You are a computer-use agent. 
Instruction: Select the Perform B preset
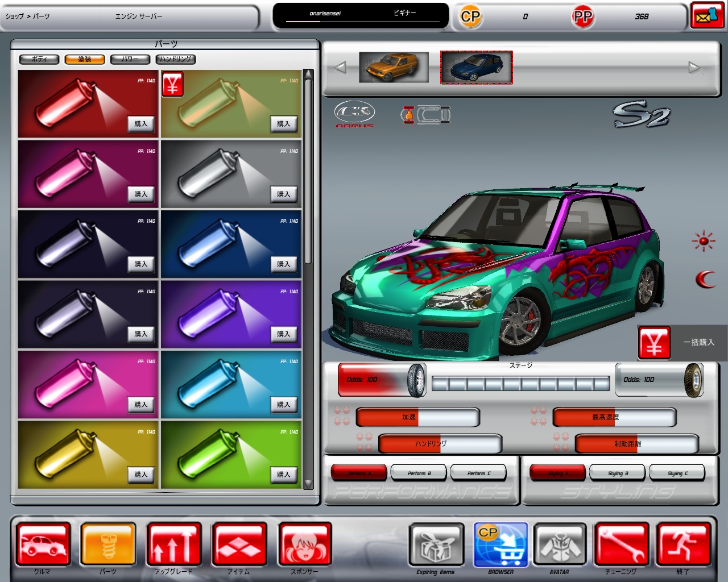419,473
